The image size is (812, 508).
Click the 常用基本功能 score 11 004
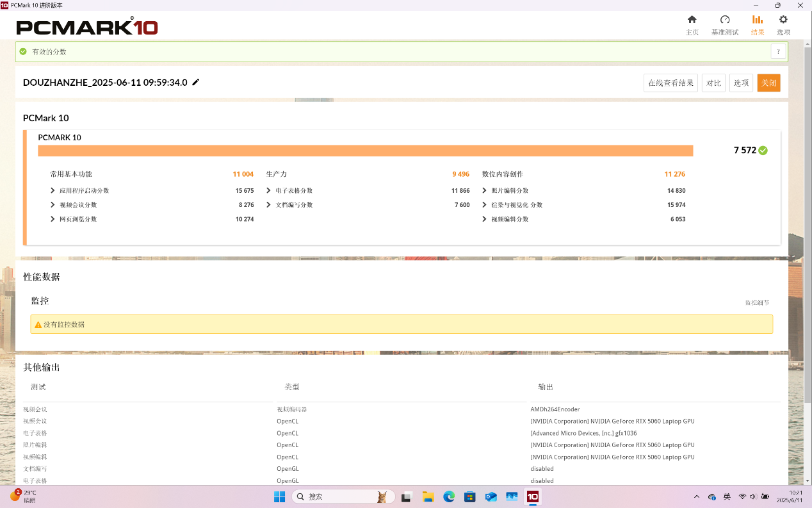243,174
